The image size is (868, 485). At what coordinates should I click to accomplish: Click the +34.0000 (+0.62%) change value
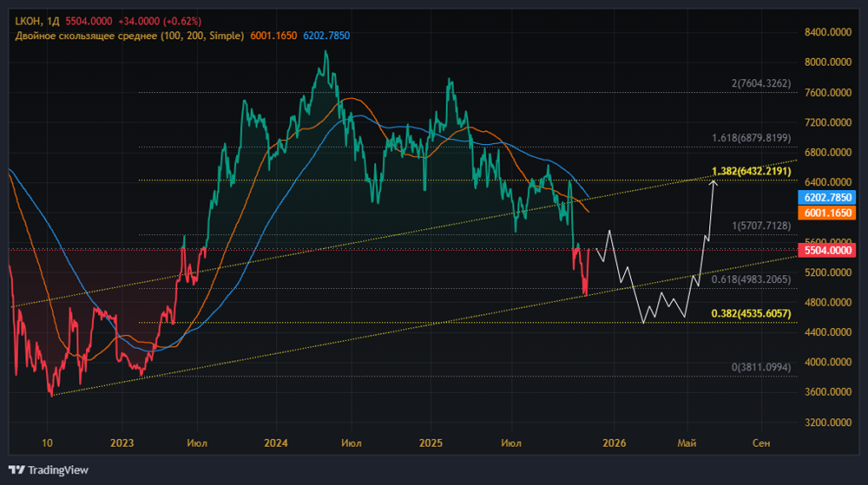point(160,21)
